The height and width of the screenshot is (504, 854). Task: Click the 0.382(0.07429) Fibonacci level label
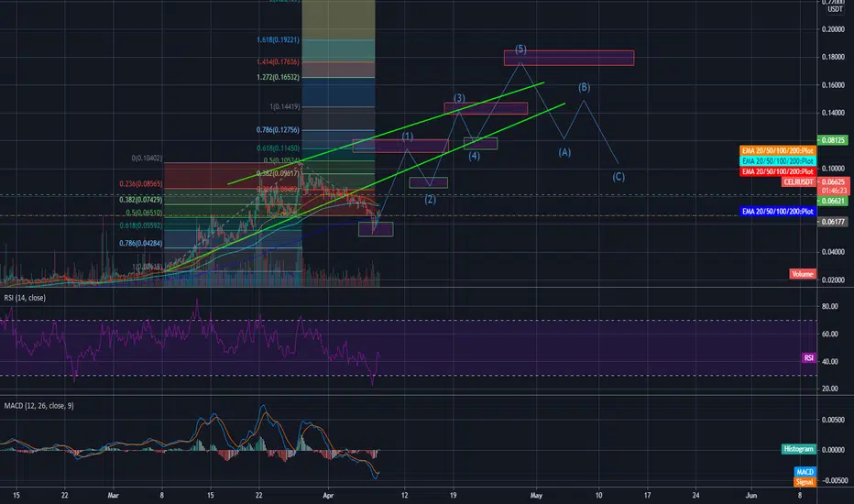click(140, 200)
